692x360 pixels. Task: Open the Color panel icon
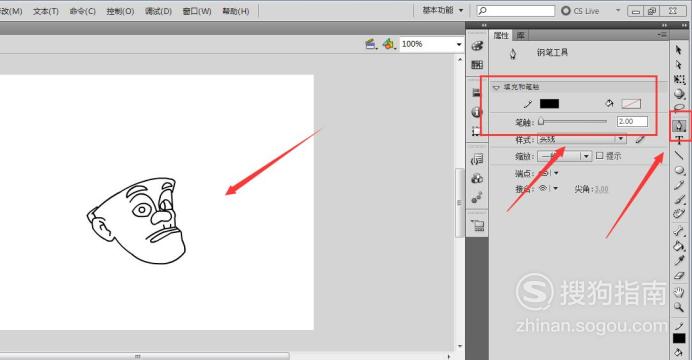[477, 46]
